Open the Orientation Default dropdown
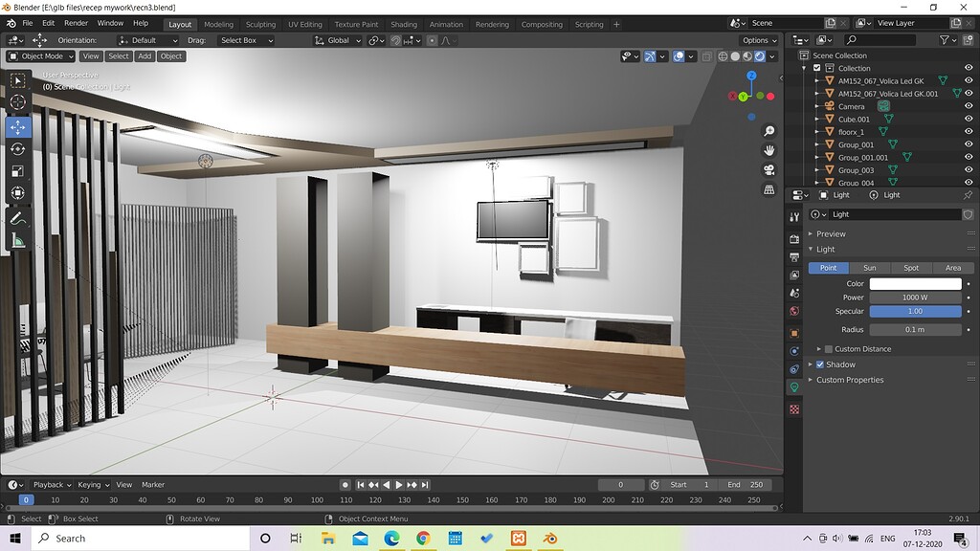 tap(147, 40)
